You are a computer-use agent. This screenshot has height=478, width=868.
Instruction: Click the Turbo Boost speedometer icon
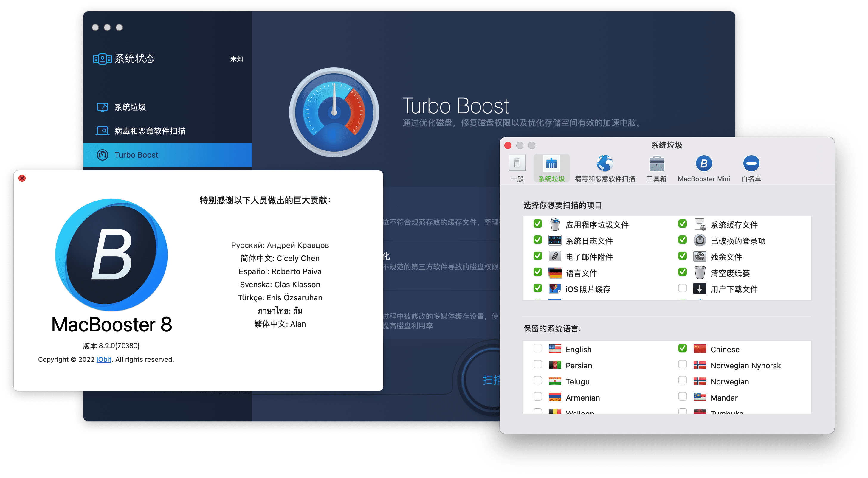tap(334, 113)
